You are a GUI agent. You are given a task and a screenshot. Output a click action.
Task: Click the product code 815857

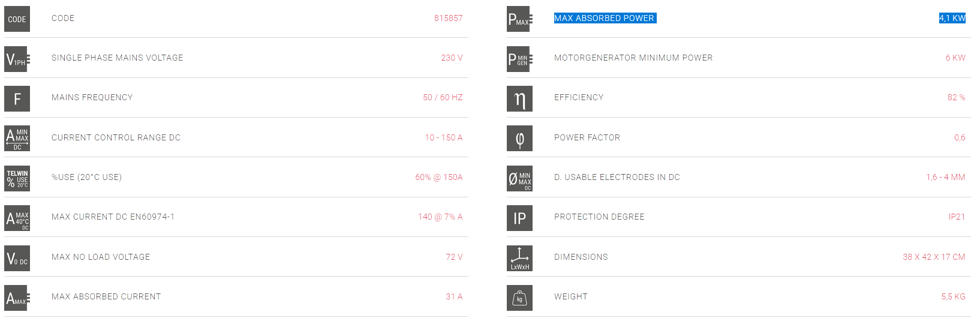[449, 18]
